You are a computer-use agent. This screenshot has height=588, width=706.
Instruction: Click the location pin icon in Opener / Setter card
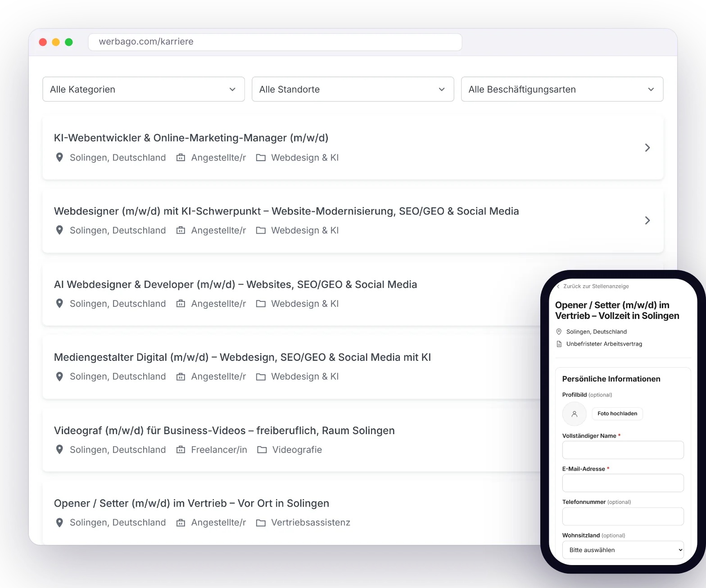point(59,522)
